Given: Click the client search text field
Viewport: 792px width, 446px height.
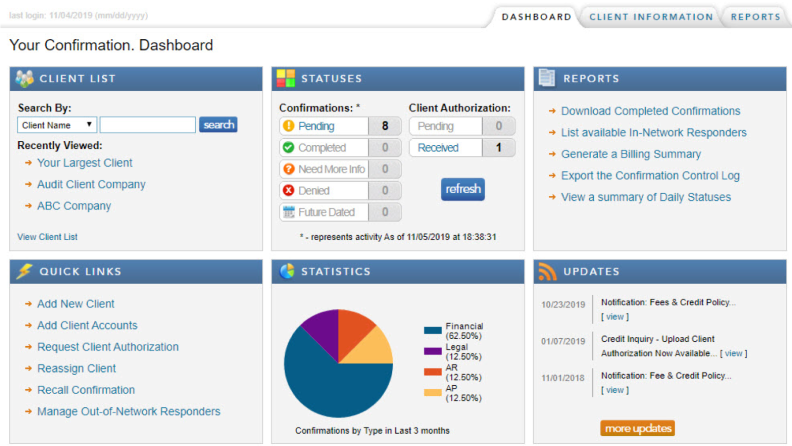Looking at the screenshot, I should tap(148, 125).
